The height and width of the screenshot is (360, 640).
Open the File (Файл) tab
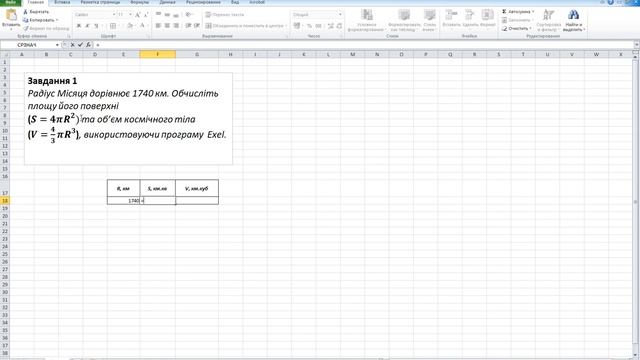tap(11, 2)
